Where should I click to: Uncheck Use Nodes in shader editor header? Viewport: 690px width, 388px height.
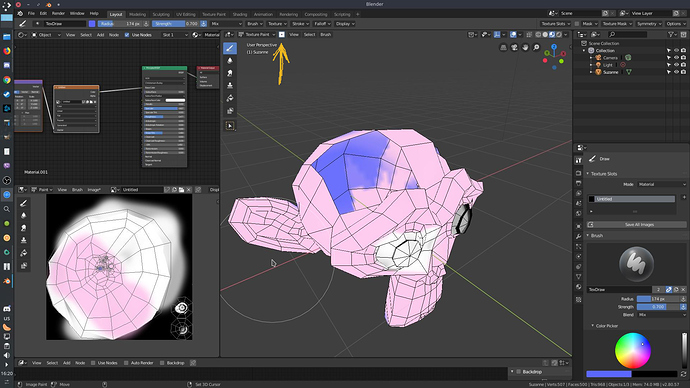[127, 35]
